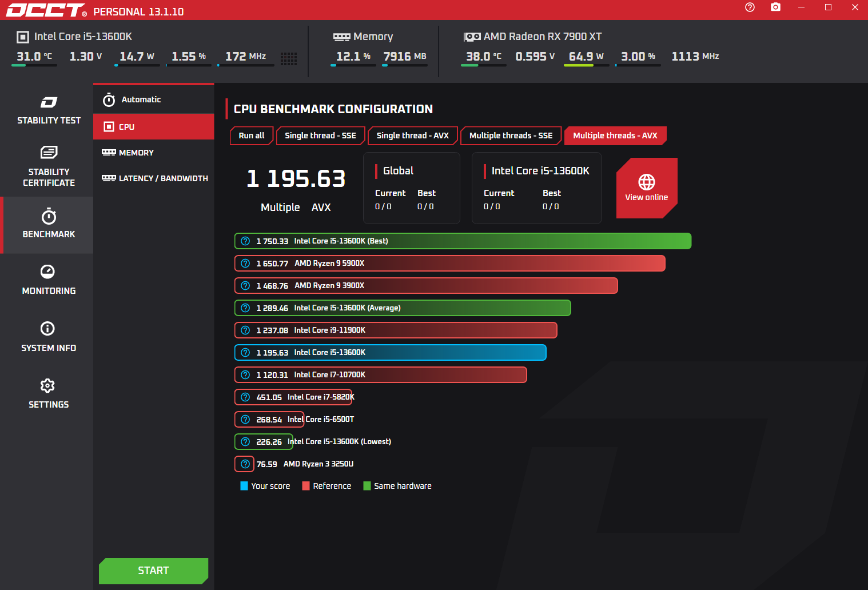Click the GPU temperature 38.0 °C reading
Viewport: 868px width, 590px height.
484,57
